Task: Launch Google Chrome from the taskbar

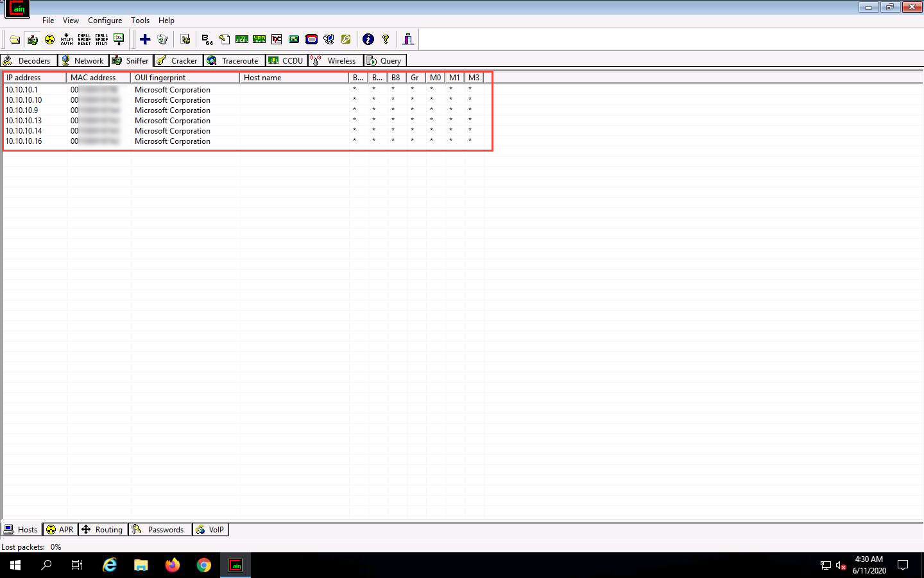Action: pyautogui.click(x=204, y=565)
